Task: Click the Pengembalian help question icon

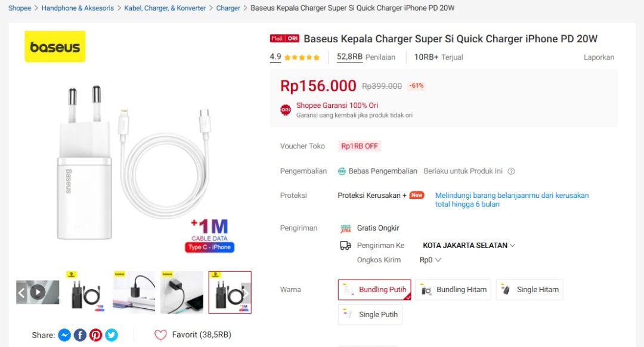Action: tap(511, 172)
